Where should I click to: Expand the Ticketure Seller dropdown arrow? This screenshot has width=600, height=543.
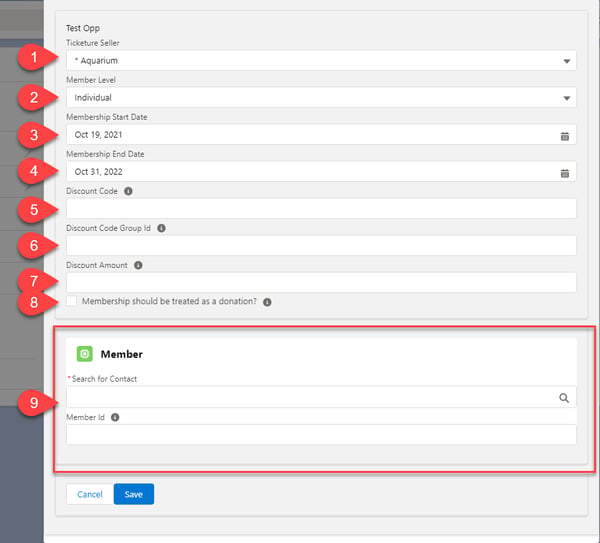pos(567,61)
